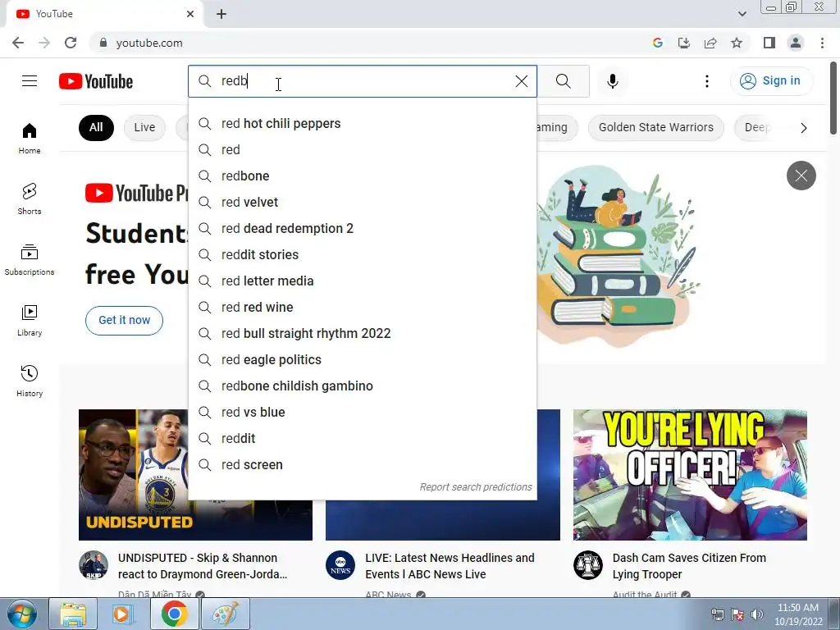Viewport: 840px width, 630px height.
Task: Open Chrome profile avatar
Action: (796, 43)
